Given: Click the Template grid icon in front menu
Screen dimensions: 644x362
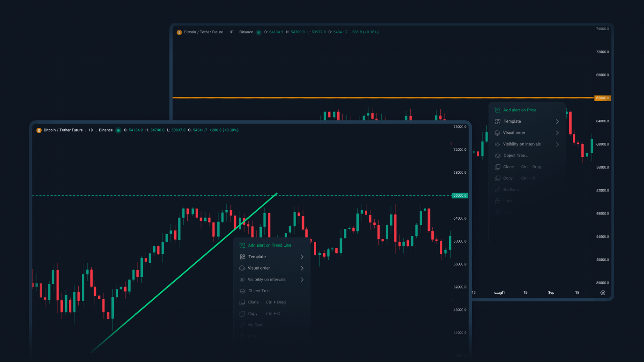Looking at the screenshot, I should pos(242,257).
